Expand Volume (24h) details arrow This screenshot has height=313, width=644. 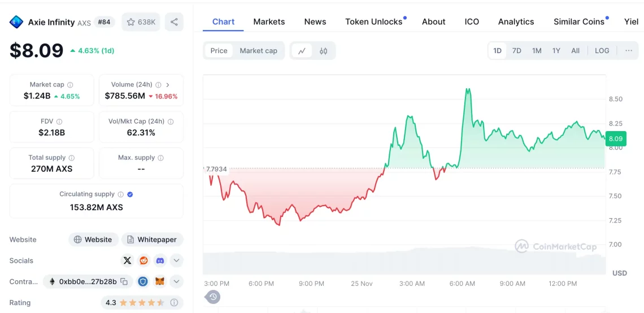click(168, 85)
